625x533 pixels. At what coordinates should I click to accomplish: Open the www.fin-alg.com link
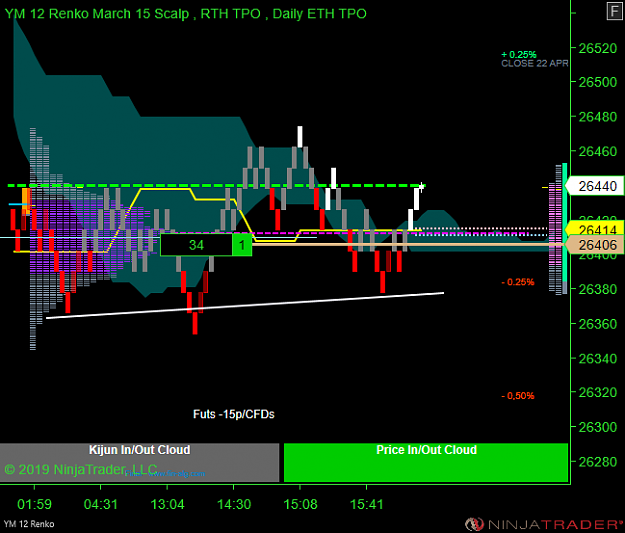tap(177, 474)
